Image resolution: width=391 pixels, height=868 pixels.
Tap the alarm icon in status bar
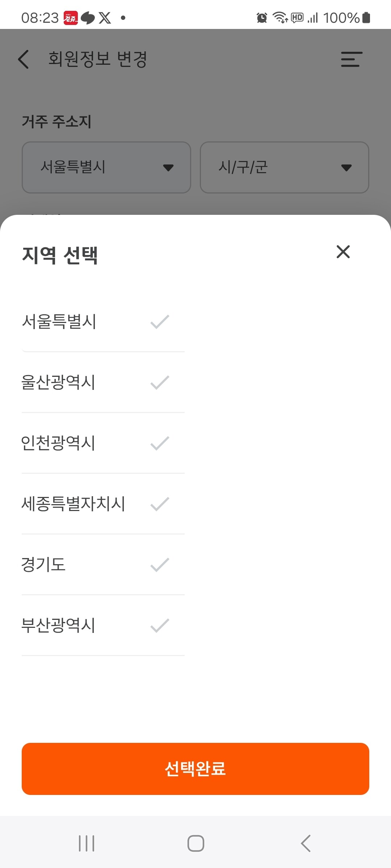click(262, 18)
